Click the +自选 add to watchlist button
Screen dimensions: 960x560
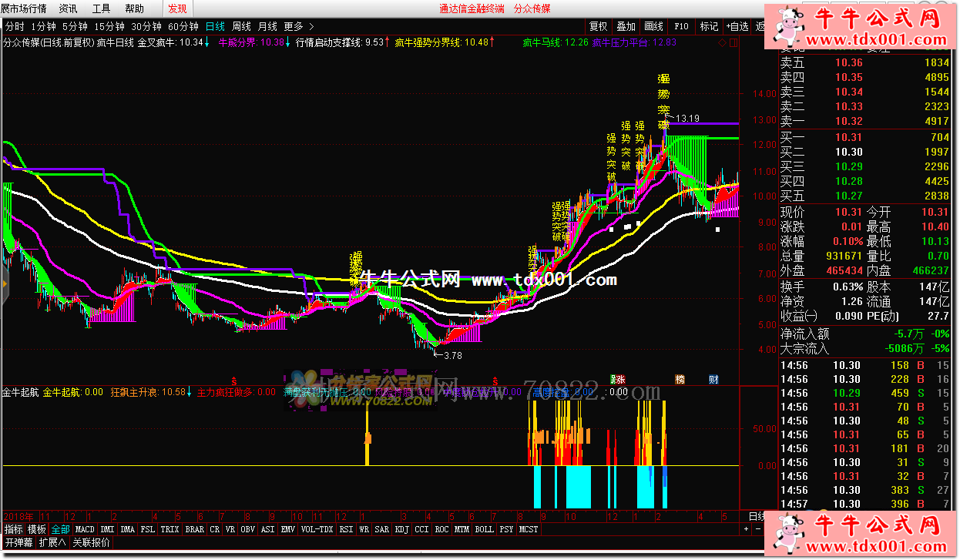point(735,26)
